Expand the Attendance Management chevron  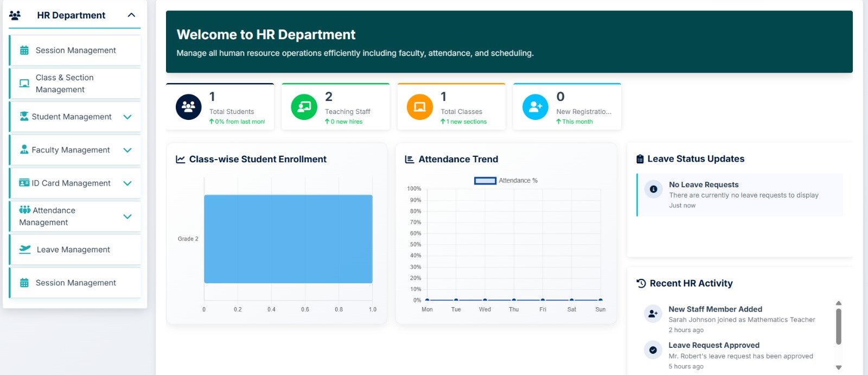127,217
